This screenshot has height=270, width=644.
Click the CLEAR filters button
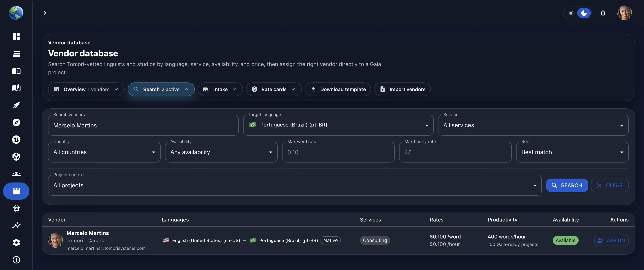pos(610,185)
